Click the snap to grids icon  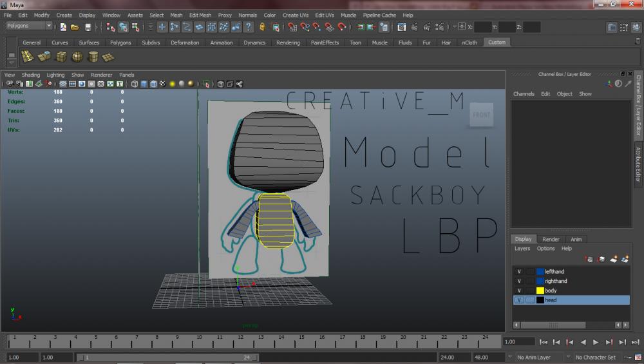(x=292, y=27)
